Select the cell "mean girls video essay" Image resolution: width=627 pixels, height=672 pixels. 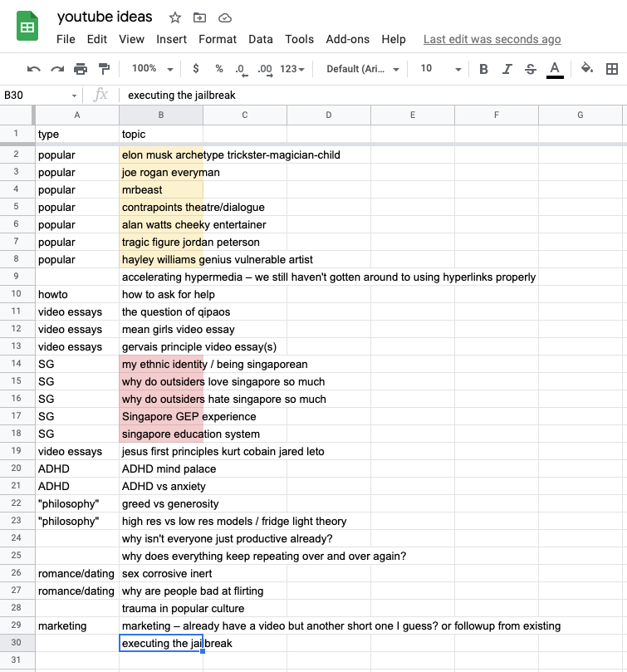point(161,329)
